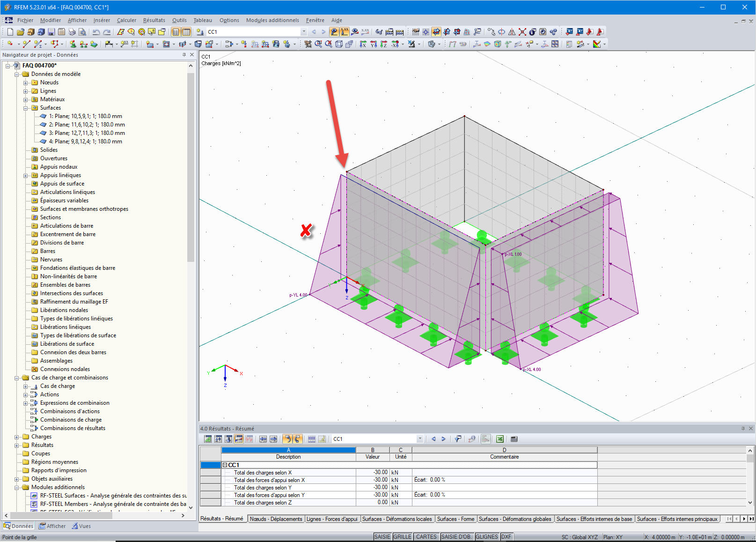Click the zoom window magnifier icon
This screenshot has height=542, width=756.
point(318,44)
